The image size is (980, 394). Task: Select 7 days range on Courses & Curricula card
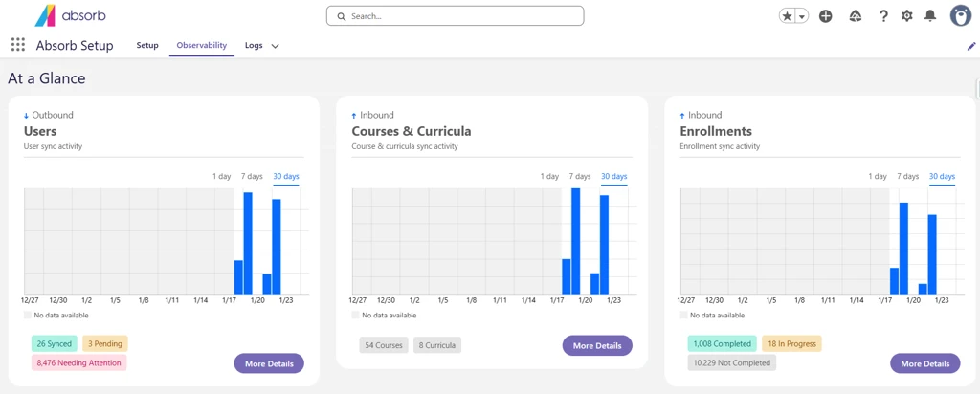(580, 177)
